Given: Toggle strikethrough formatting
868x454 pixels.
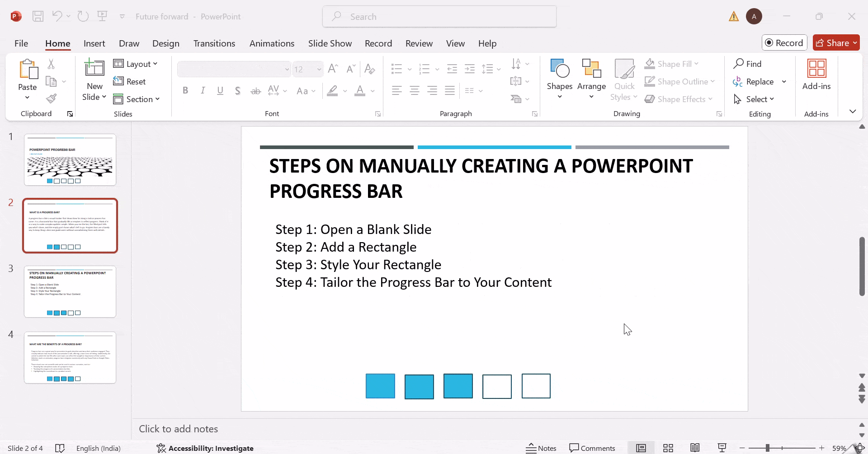Looking at the screenshot, I should [255, 91].
